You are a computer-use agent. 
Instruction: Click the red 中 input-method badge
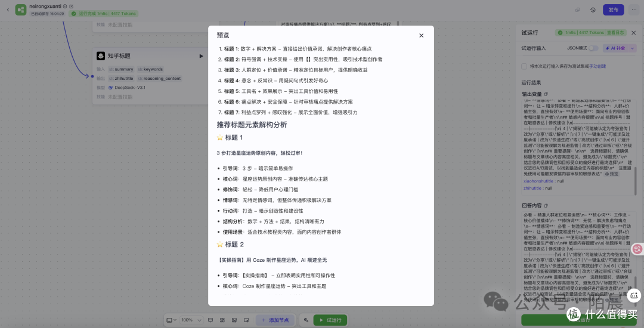637,249
